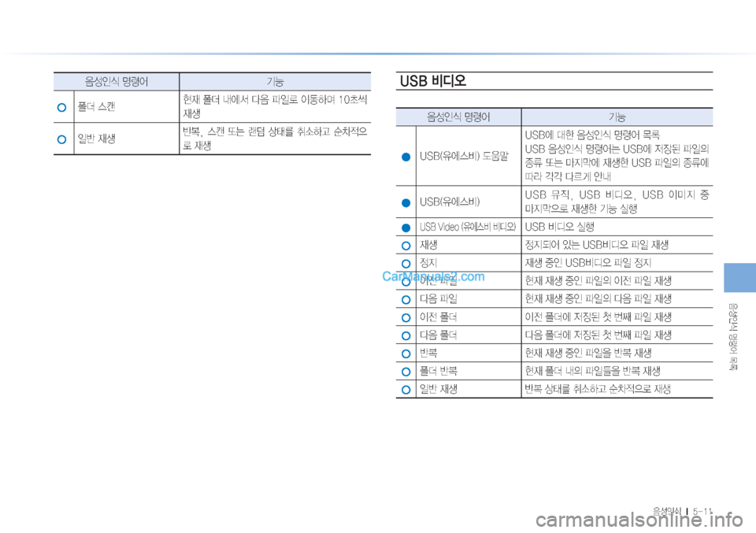Screen dimensions: 756x533
Task: Select description '반복 상태를 취소하고 순차적으로 재생'
Action: tap(598, 389)
